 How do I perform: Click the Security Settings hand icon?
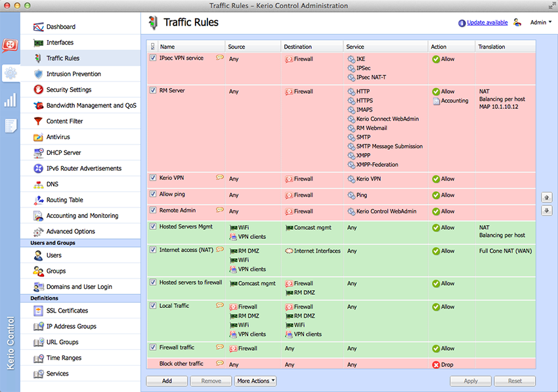[38, 90]
